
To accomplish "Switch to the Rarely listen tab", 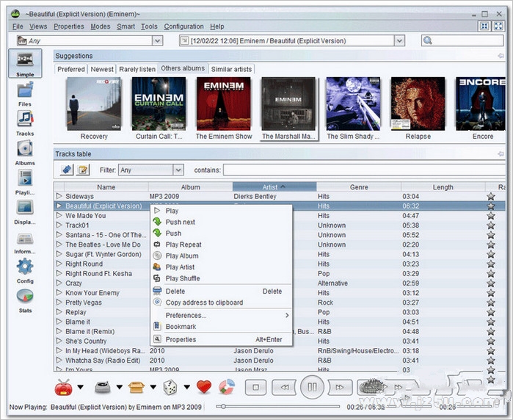I will (137, 69).
